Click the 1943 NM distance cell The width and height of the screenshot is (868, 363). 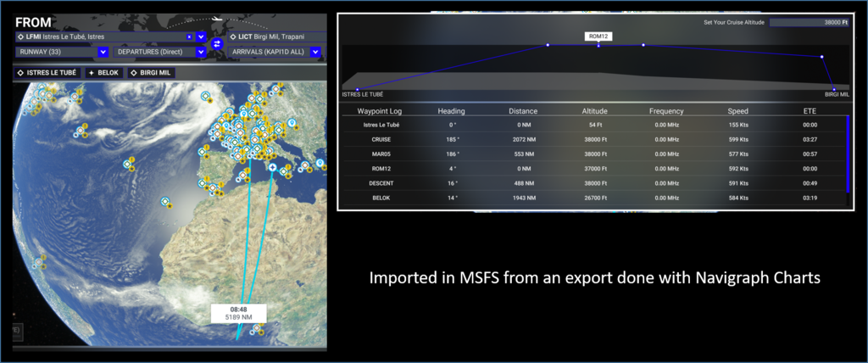tap(522, 198)
